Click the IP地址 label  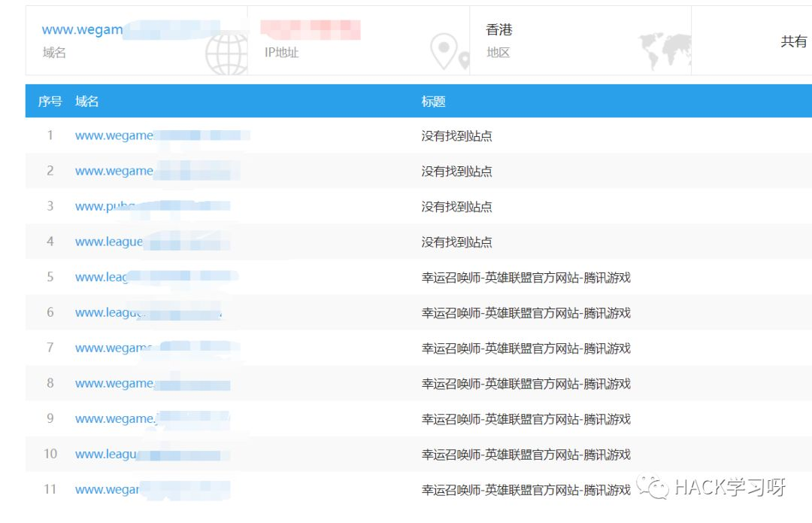click(281, 53)
